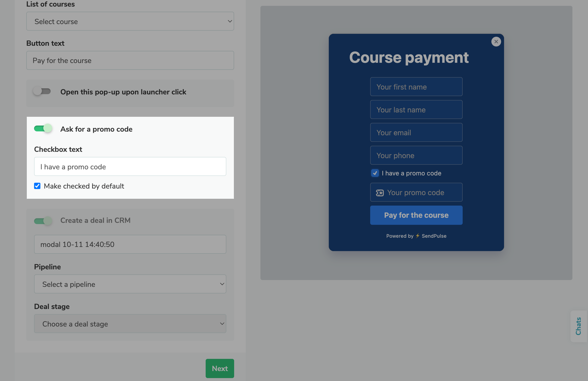Screen dimensions: 588x381
Task: Toggle Create a deal in CRM
Action: click(x=43, y=221)
